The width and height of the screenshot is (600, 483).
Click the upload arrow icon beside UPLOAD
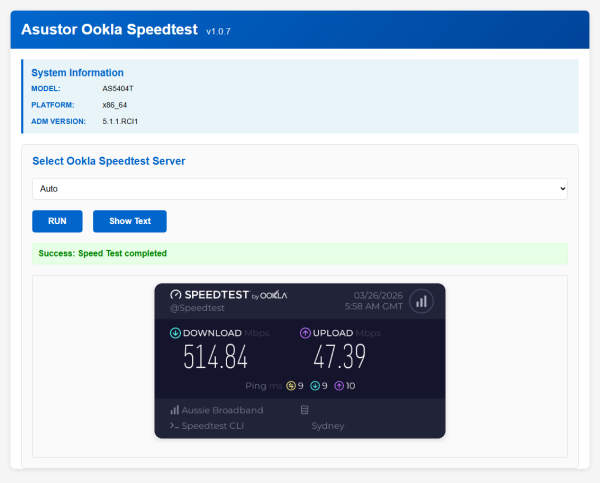305,333
